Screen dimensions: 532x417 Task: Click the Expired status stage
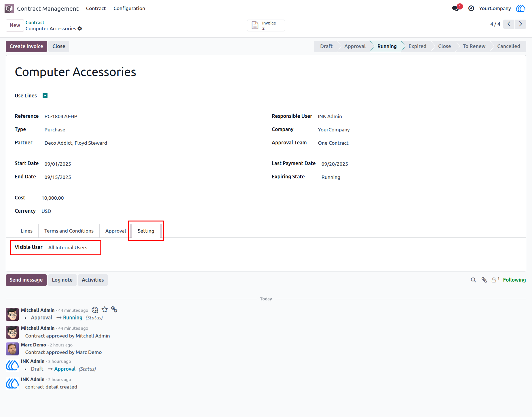point(417,46)
